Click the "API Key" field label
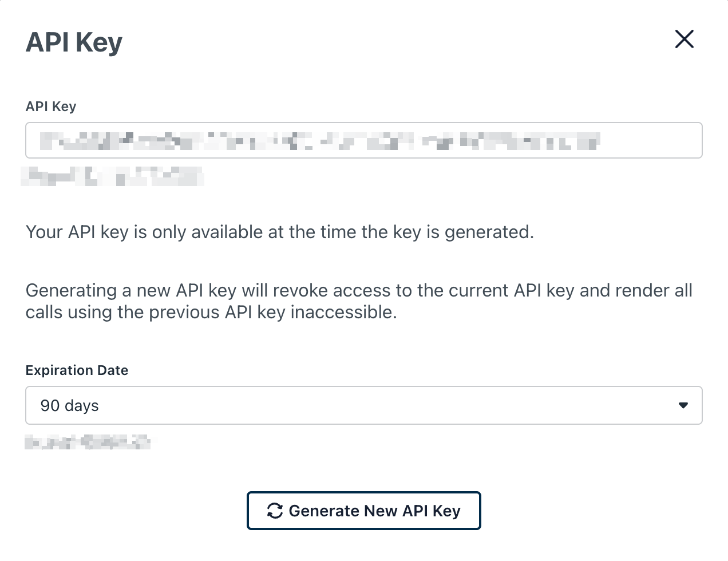This screenshot has height=561, width=728. point(51,106)
